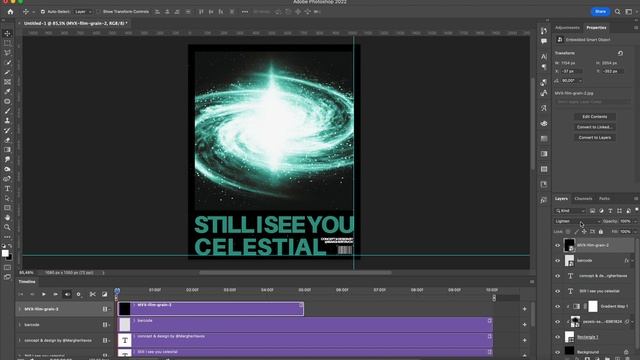Select the Eraser tool
Viewport: 640px width, 360px height.
pyautogui.click(x=7, y=140)
